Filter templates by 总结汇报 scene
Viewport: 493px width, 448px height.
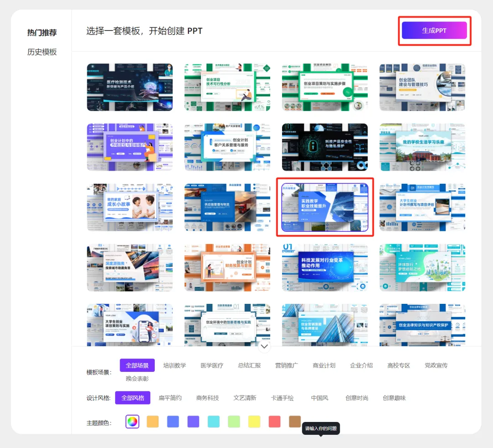249,365
